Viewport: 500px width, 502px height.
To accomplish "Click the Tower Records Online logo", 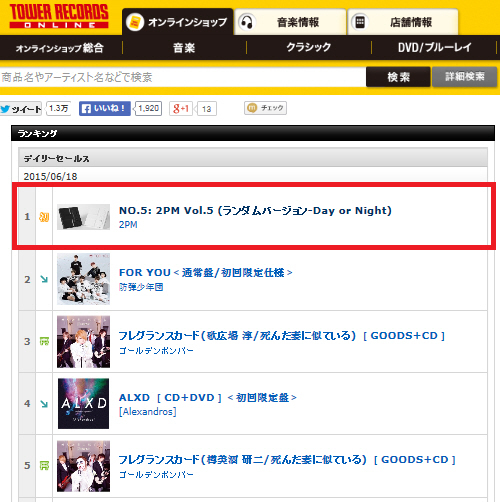I will (59, 16).
